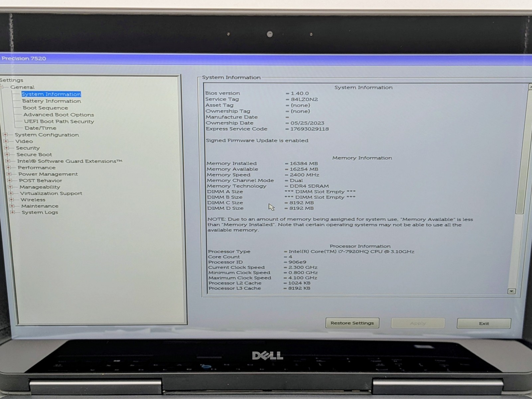Click Memory Technology value DDR4 SDRAM
532x399 pixels.
(309, 186)
